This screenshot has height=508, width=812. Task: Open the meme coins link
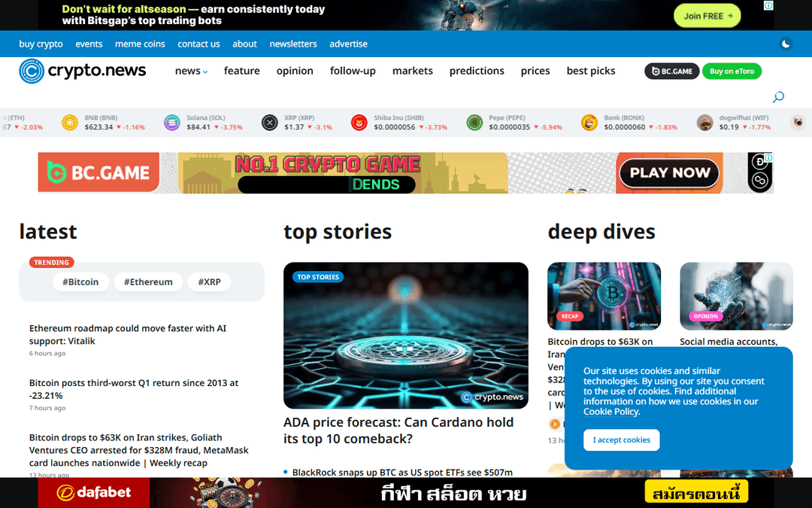(x=140, y=44)
